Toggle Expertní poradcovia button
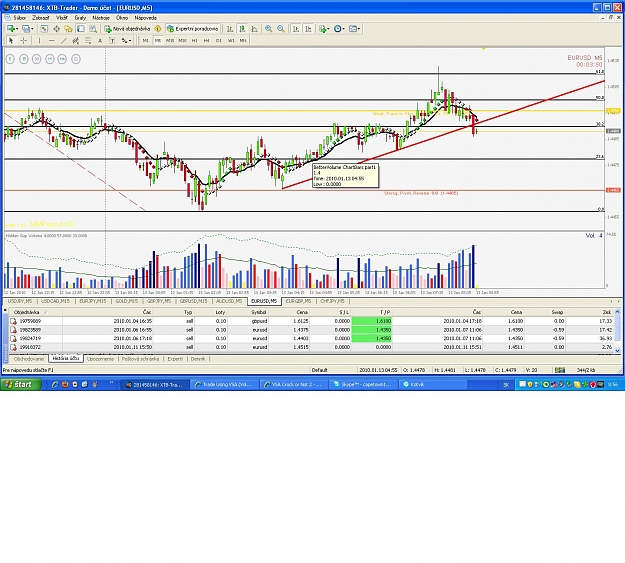This screenshot has height=563, width=625. click(x=193, y=29)
